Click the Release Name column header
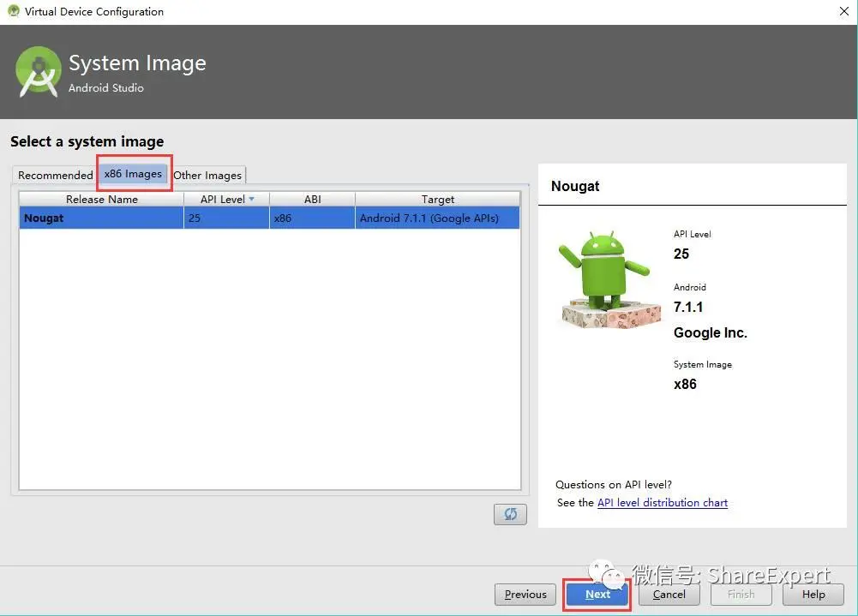 point(102,199)
